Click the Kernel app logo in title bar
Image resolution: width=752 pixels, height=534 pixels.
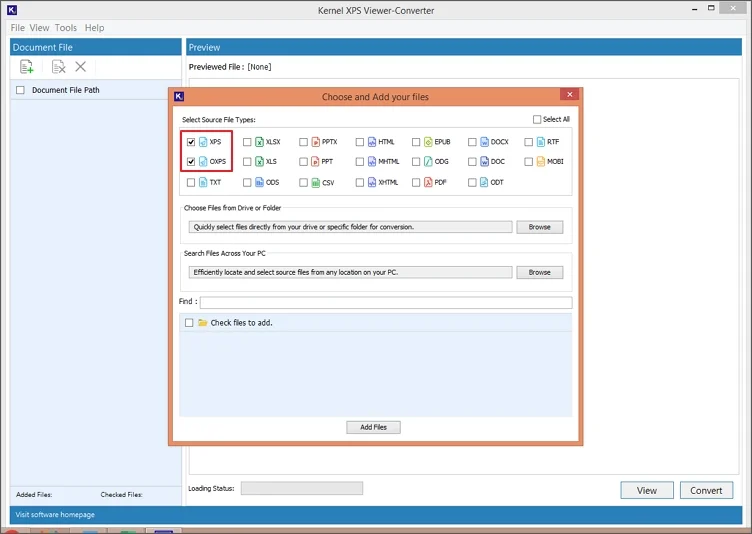coord(12,10)
